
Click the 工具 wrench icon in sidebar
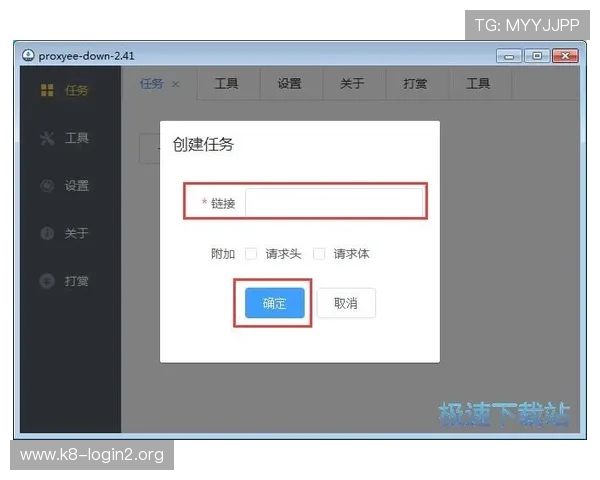click(x=47, y=138)
